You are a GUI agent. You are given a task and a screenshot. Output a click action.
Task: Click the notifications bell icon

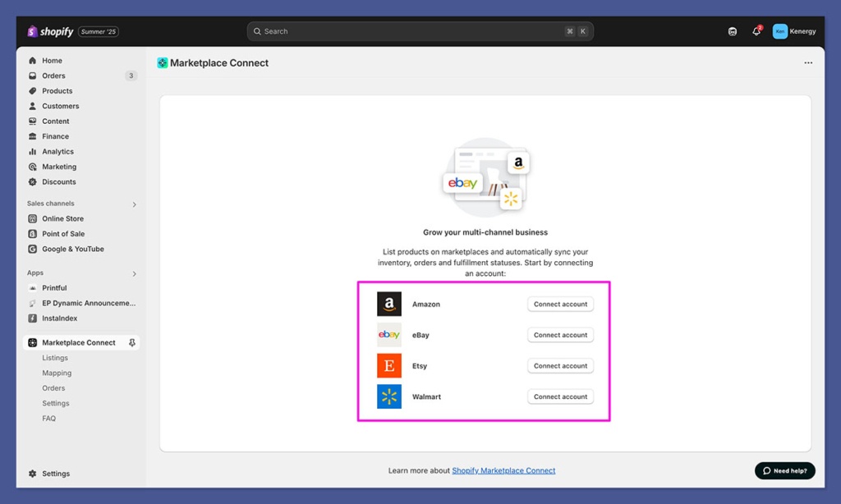(x=756, y=31)
